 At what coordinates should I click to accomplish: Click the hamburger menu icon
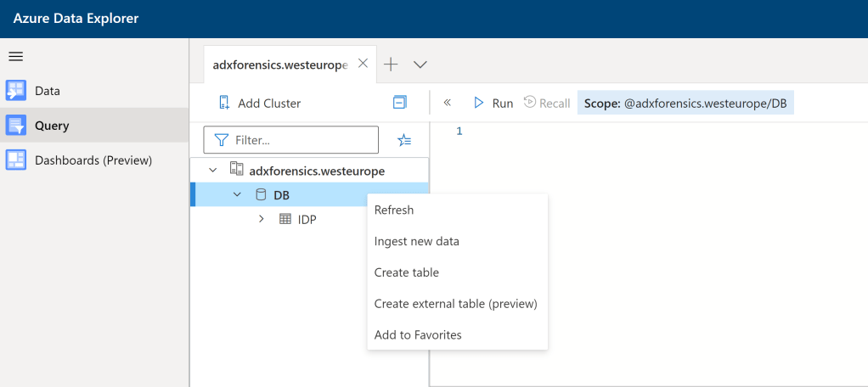coord(15,57)
